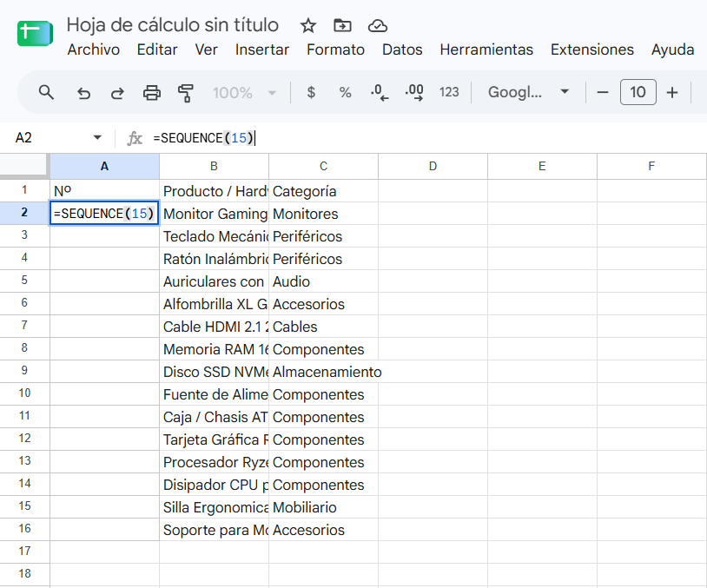Open the Ayuda menu
This screenshot has height=588, width=707.
pyautogui.click(x=672, y=50)
